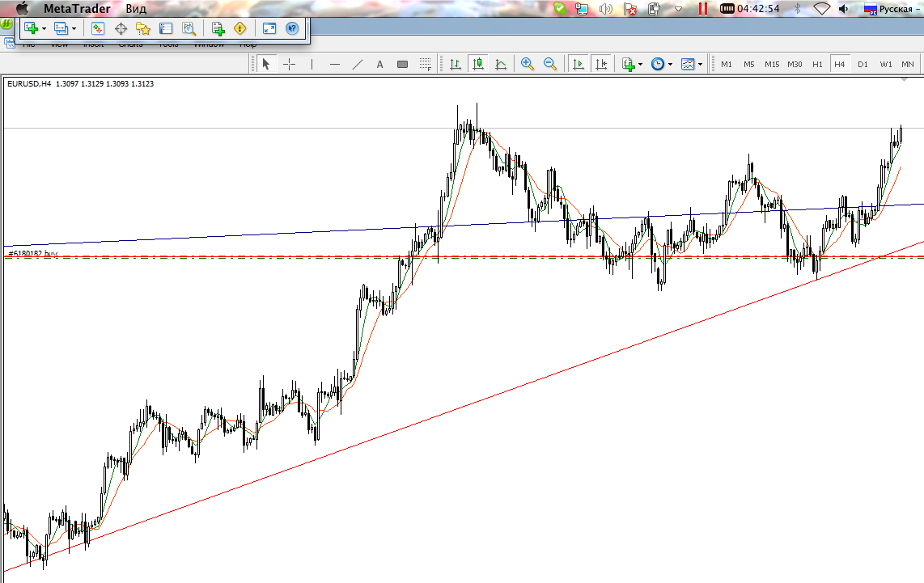
Task: Switch timeframe to W1
Action: pos(886,64)
